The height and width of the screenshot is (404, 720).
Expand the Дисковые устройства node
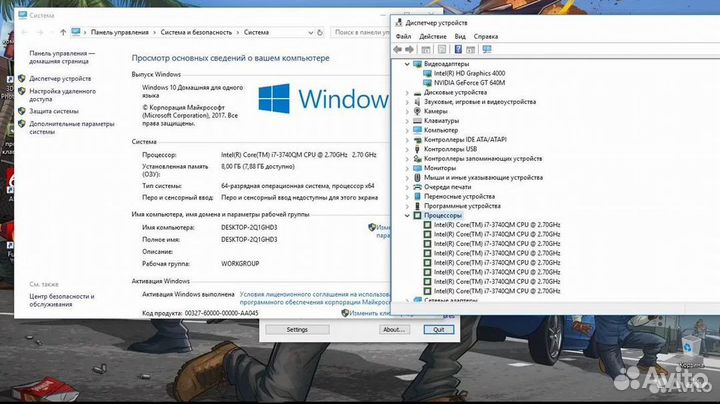coord(406,92)
